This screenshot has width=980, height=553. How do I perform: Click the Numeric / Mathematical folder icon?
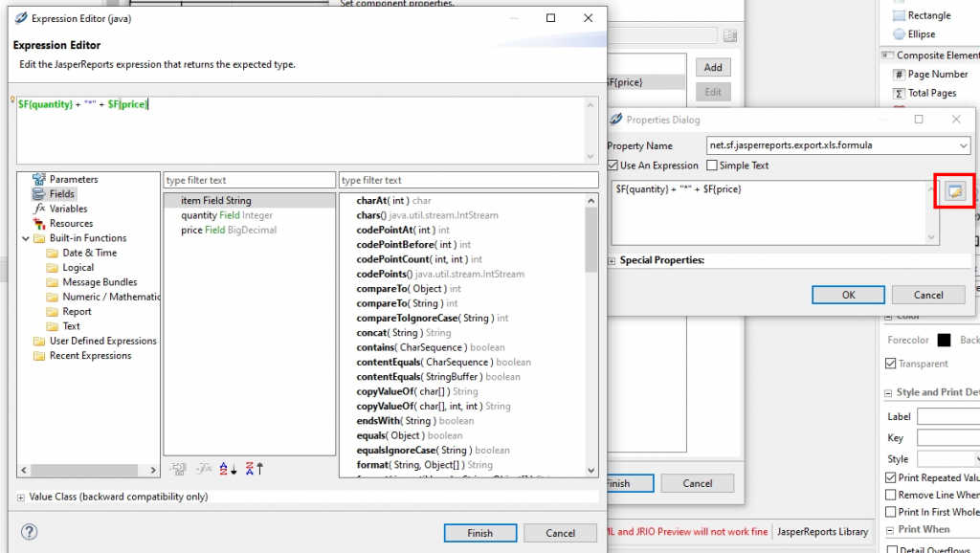pos(53,297)
